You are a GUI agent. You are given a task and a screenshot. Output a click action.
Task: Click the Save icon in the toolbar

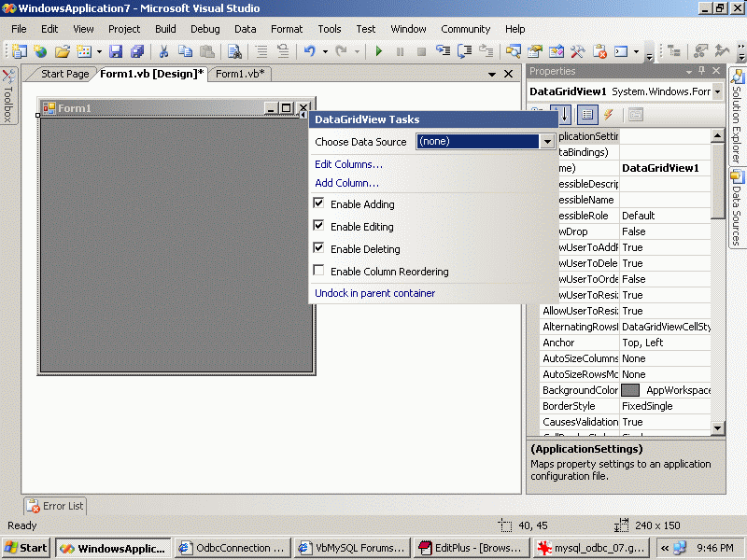tap(116, 52)
